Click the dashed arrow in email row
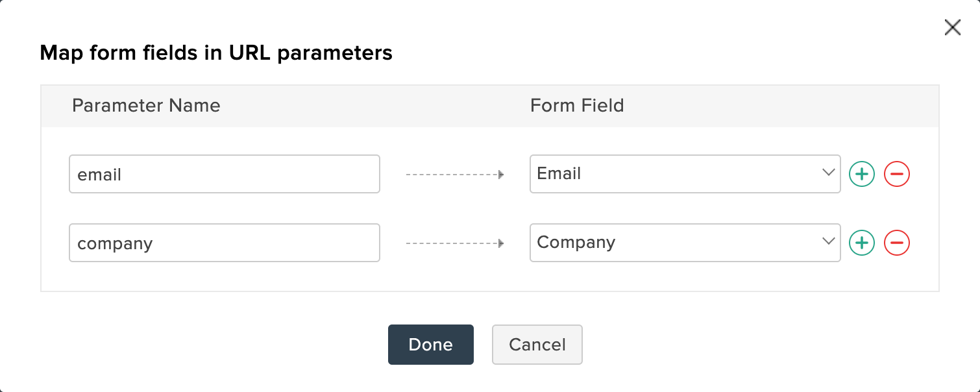The width and height of the screenshot is (980, 392). pos(455,175)
